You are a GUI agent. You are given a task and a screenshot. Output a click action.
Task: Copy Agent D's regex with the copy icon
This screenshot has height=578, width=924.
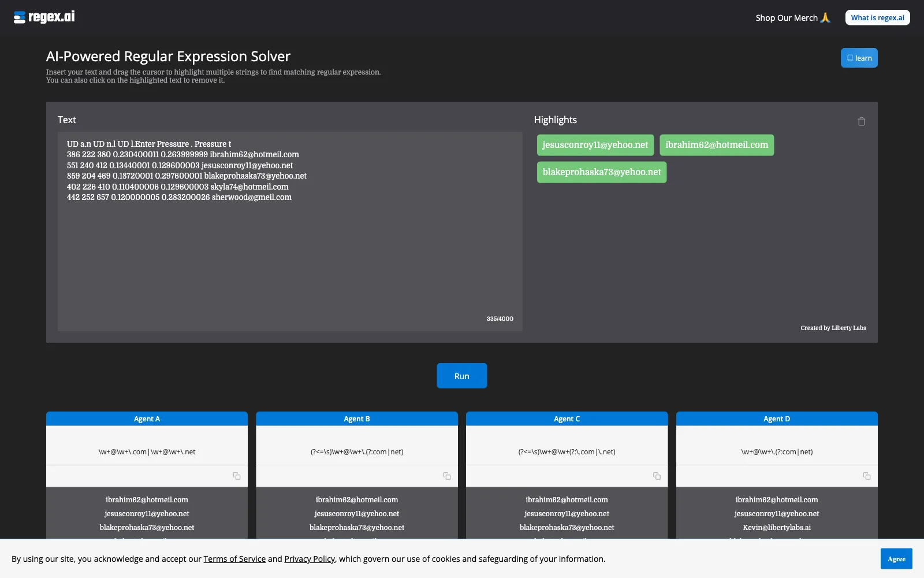point(867,476)
